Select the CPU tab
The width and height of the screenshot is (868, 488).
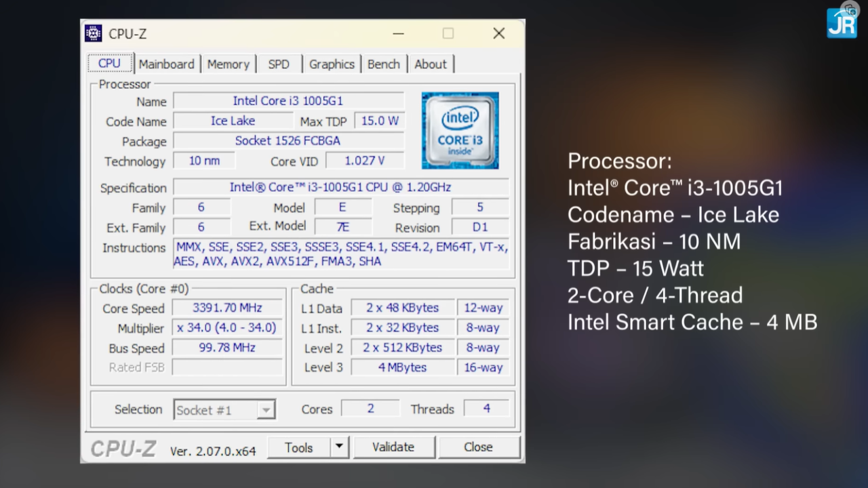tap(110, 63)
